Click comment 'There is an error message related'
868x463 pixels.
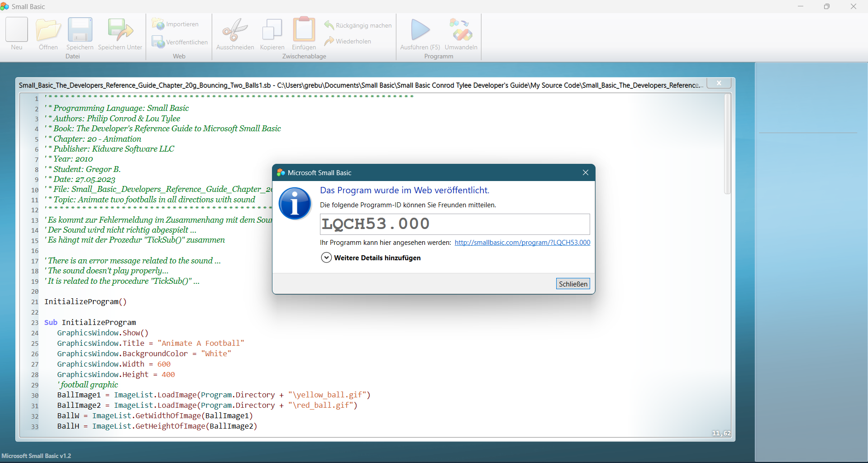pyautogui.click(x=133, y=261)
